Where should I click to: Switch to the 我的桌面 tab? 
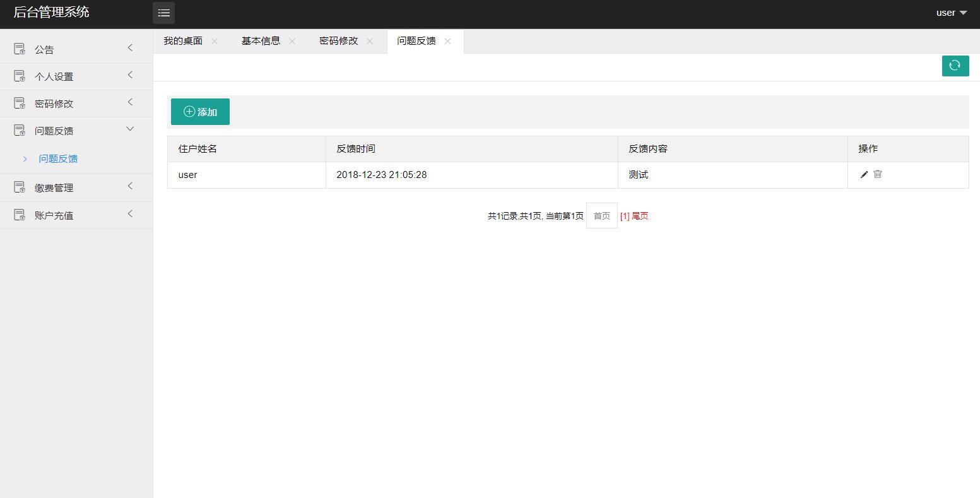(x=183, y=40)
